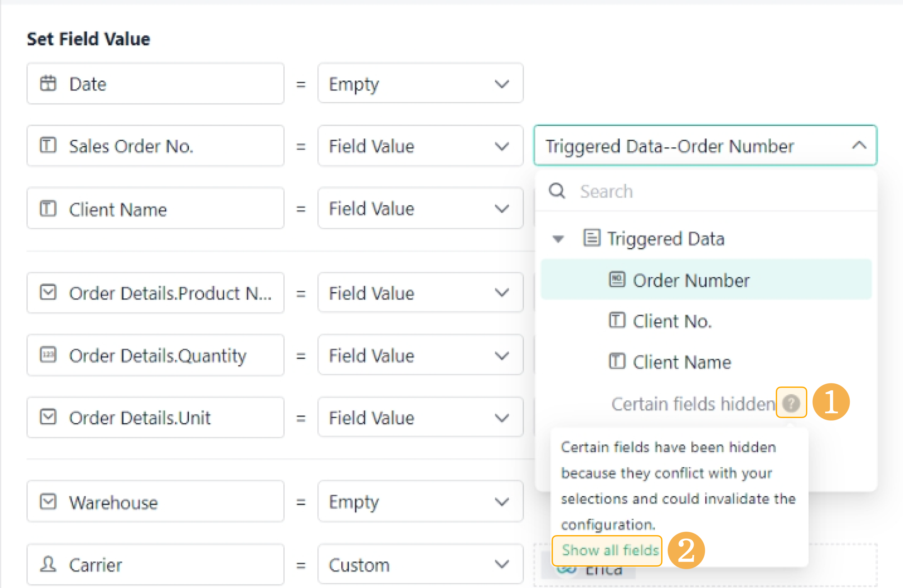
Task: Open the Client Name Field Value dropdown
Action: [420, 209]
